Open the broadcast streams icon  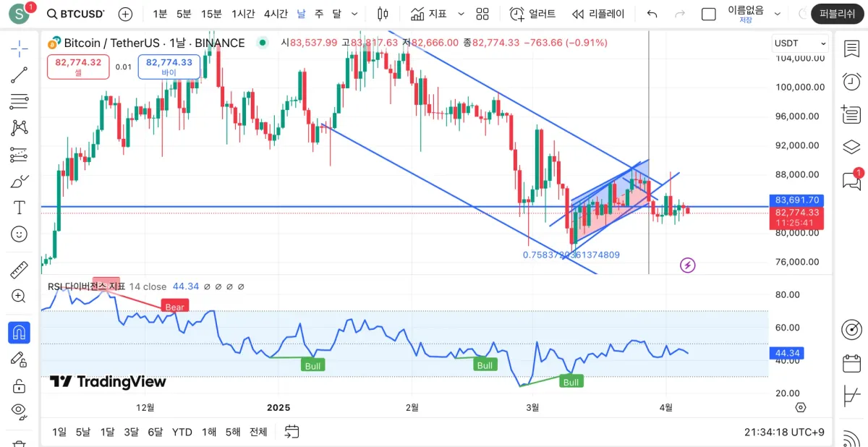[851, 437]
